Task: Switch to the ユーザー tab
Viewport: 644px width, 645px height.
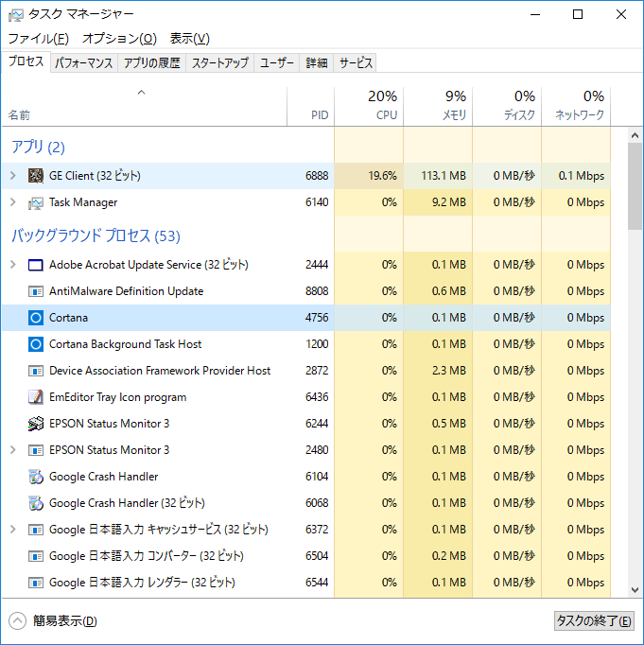Action: [x=277, y=63]
